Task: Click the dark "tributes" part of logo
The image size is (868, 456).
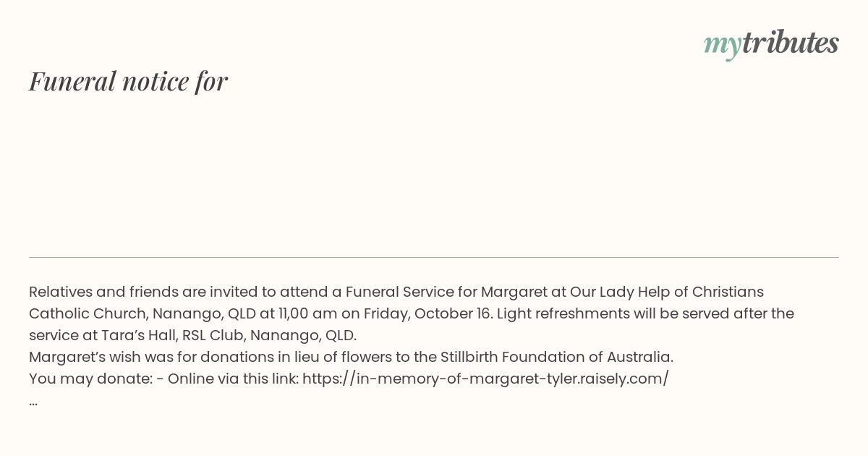Action: [x=791, y=43]
